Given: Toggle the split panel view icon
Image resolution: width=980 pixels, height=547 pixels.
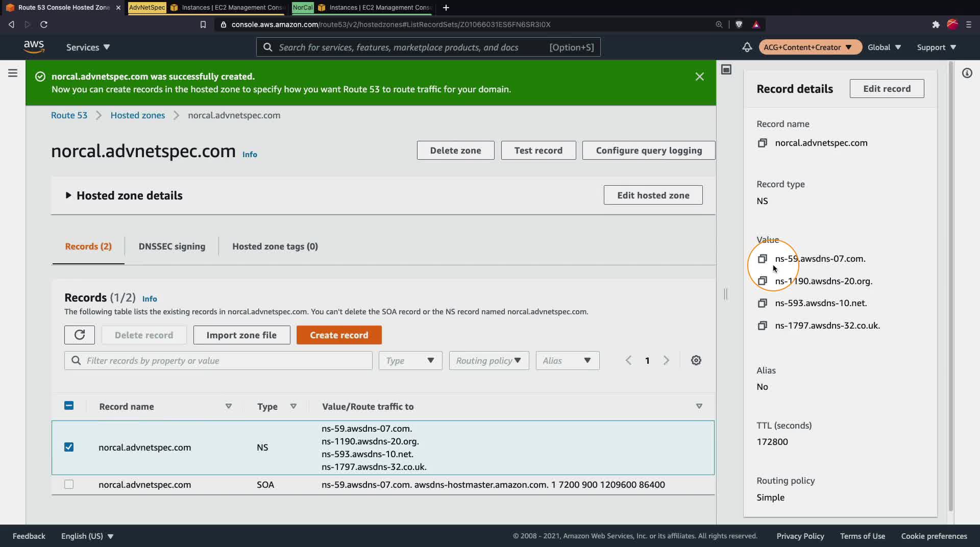Looking at the screenshot, I should click(726, 69).
